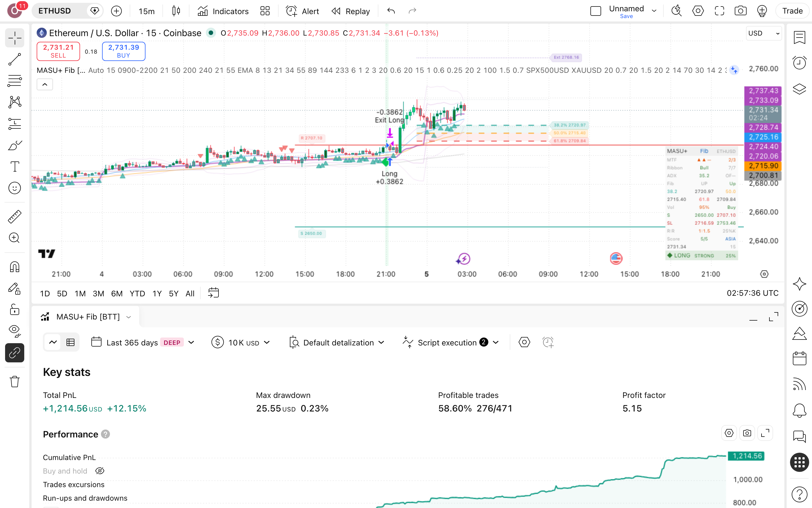Image resolution: width=812 pixels, height=508 pixels.
Task: Activate the zoom in tool
Action: pos(15,238)
